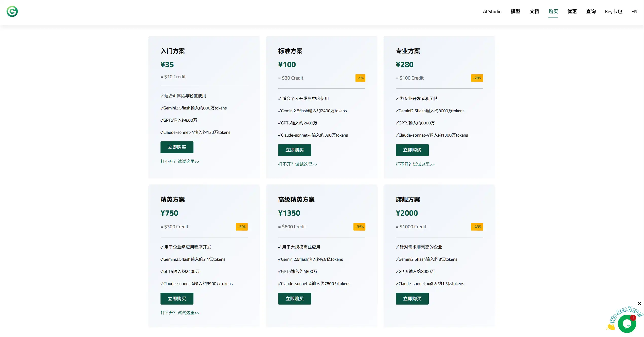Click the green site logo
Image resolution: width=644 pixels, height=337 pixels.
click(12, 11)
